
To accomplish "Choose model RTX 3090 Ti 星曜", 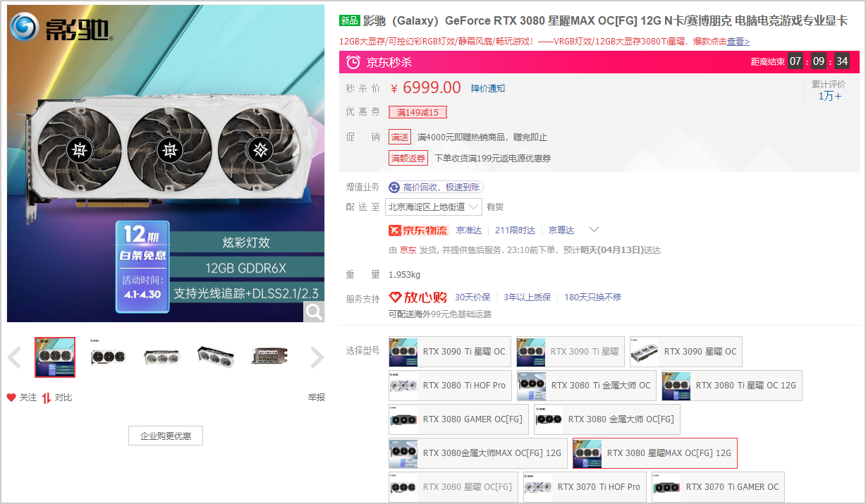I will [571, 352].
